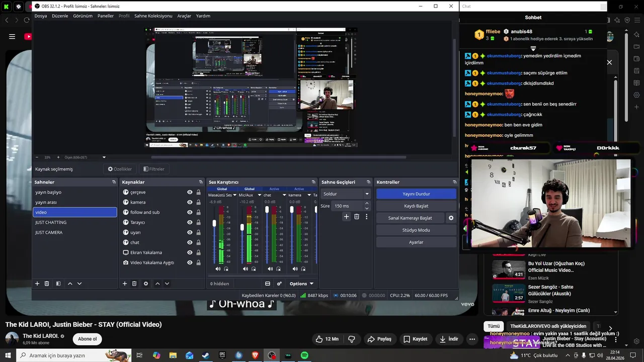The width and height of the screenshot is (644, 362).
Task: Start virtual camera with Sanal Kamerayı Başlat
Action: pyautogui.click(x=410, y=218)
